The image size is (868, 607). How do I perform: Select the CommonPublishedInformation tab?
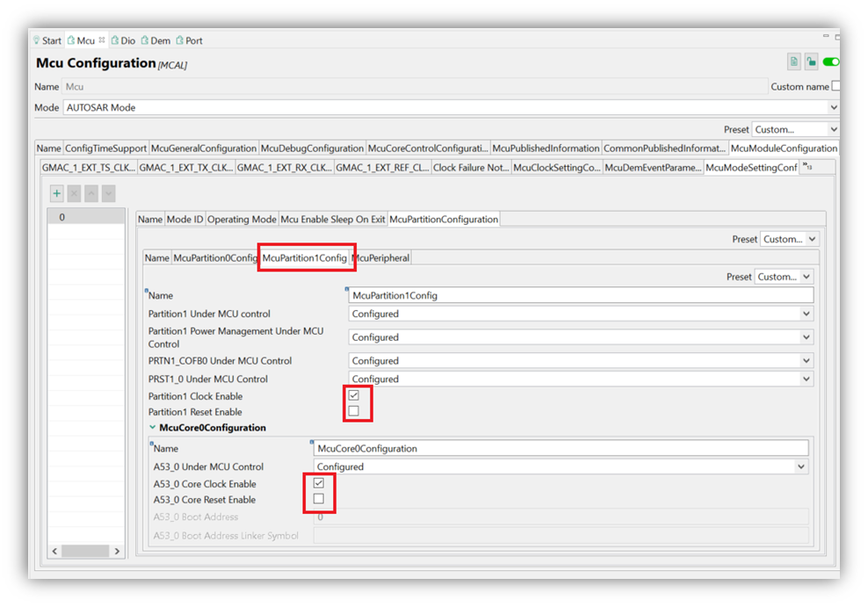[x=664, y=148]
